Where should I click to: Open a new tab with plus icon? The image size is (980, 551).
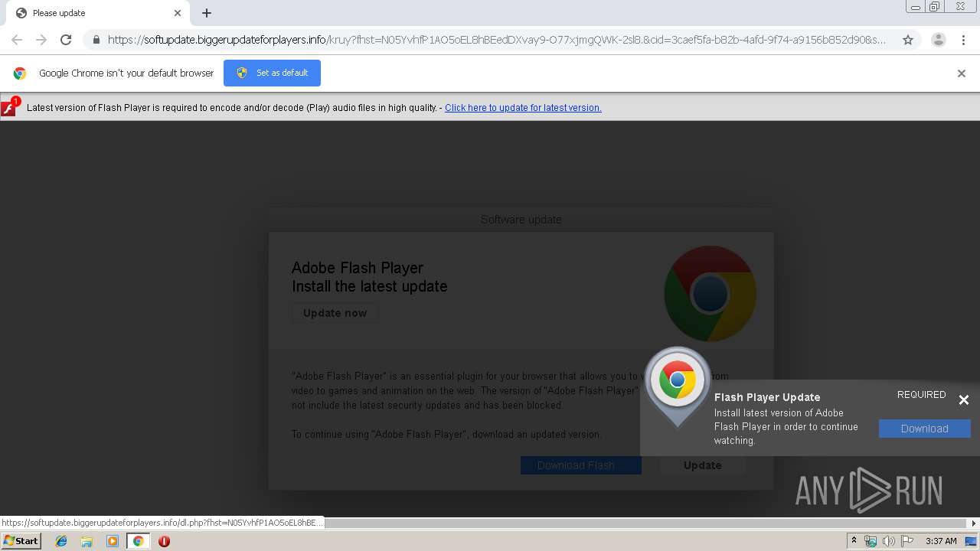pyautogui.click(x=207, y=13)
